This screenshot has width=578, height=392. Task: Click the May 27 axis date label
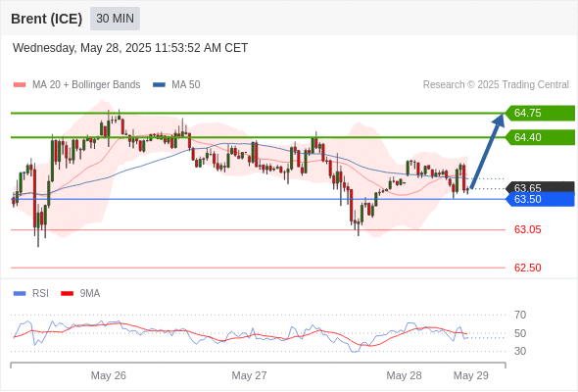249,375
